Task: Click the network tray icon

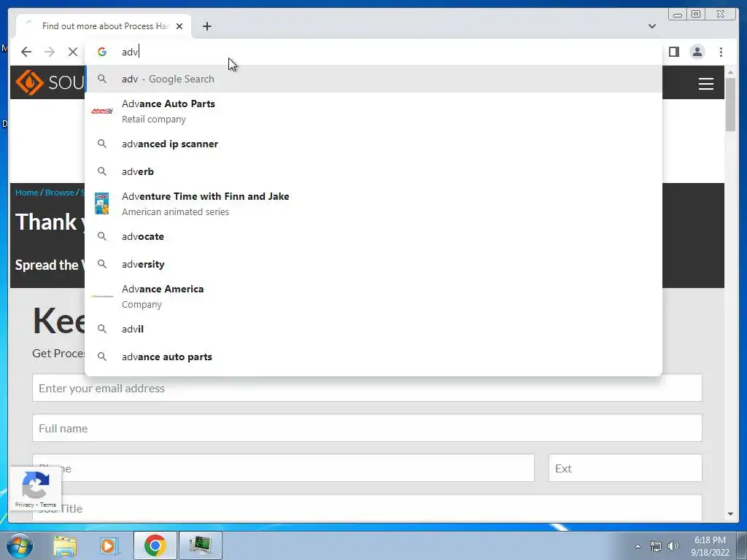Action: click(656, 546)
